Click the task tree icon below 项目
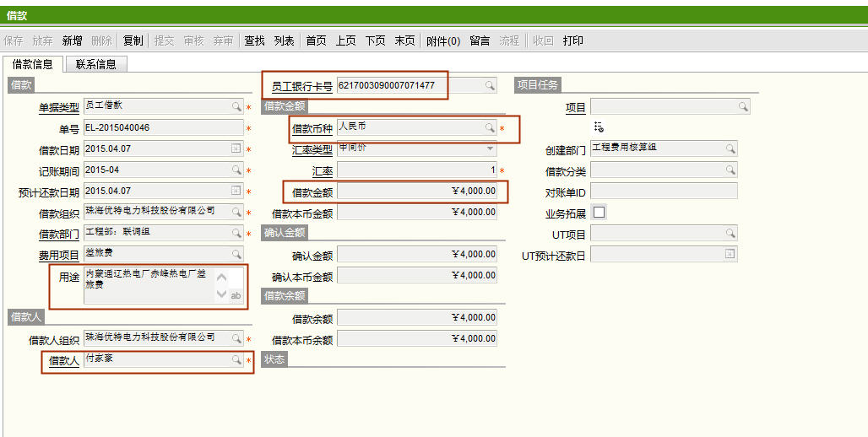The width and height of the screenshot is (868, 437). (599, 127)
